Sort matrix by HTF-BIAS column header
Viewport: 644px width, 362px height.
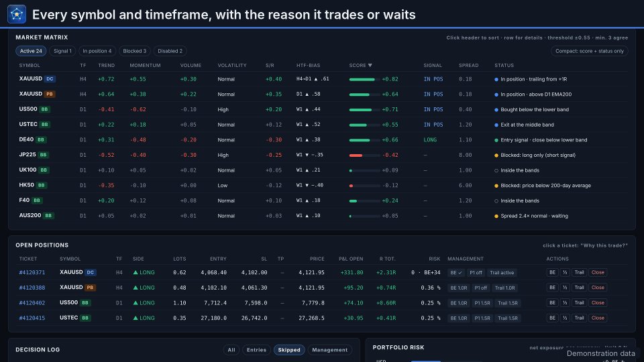(x=308, y=65)
